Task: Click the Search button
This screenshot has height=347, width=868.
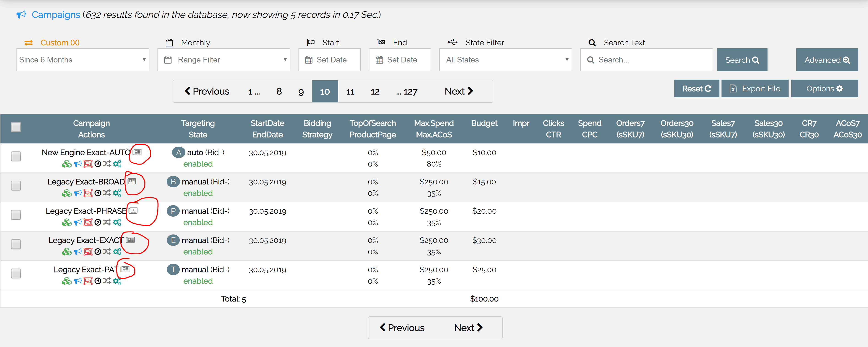Action: click(x=742, y=60)
